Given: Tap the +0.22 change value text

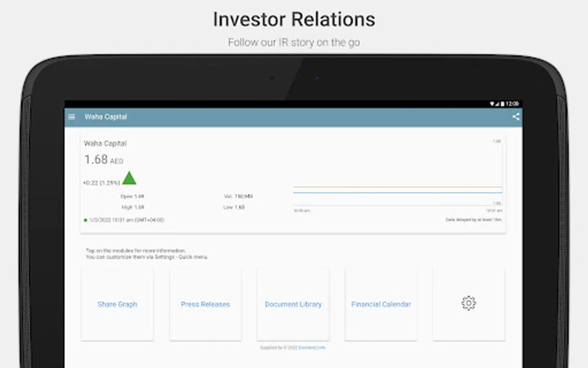Looking at the screenshot, I should click(101, 183).
